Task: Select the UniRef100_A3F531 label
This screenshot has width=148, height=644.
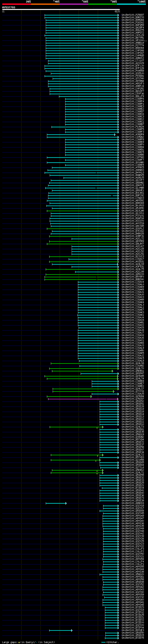Action: point(133,267)
